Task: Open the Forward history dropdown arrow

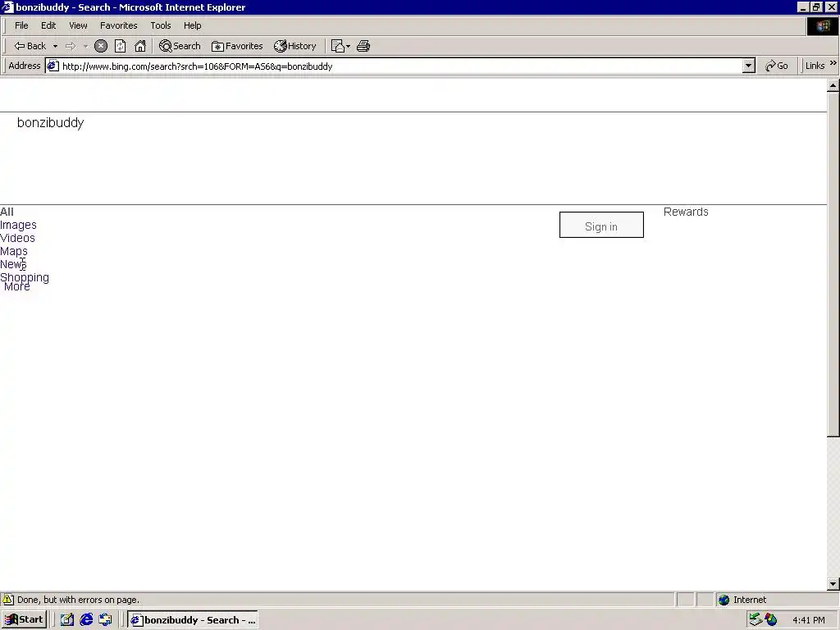Action: click(85, 46)
